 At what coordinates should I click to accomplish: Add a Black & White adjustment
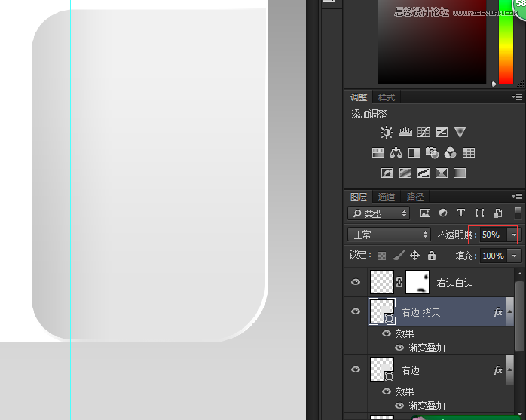click(414, 153)
